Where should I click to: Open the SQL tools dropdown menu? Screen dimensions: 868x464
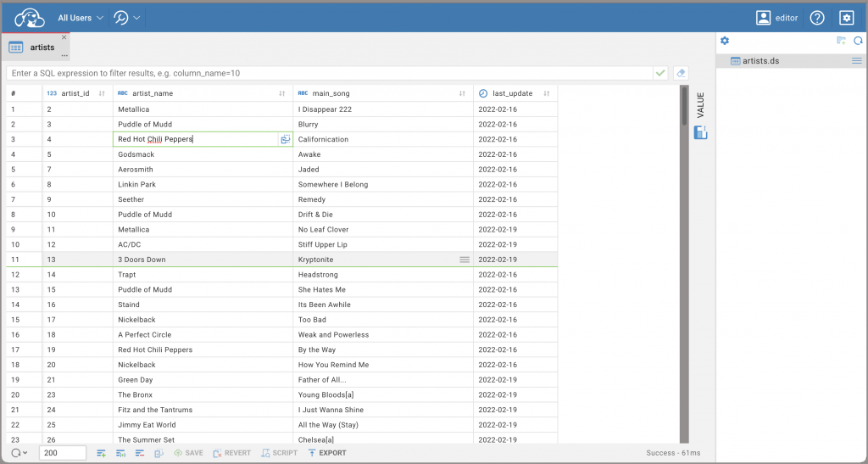pyautogui.click(x=127, y=18)
